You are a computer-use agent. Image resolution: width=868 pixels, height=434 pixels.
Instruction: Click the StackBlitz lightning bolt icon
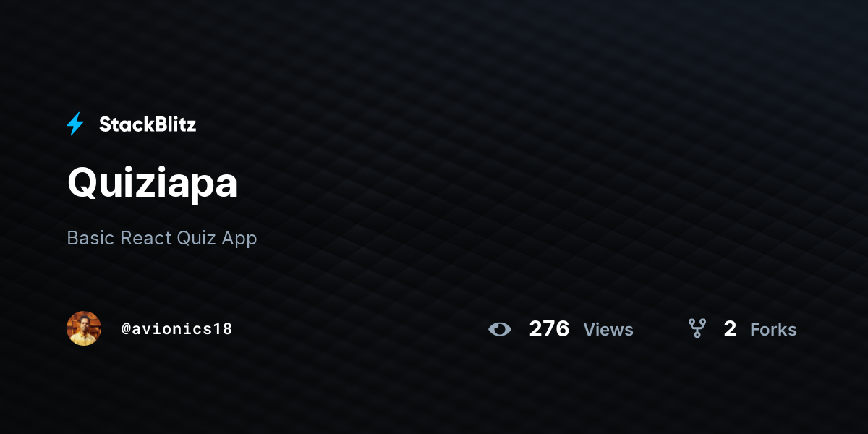click(75, 124)
